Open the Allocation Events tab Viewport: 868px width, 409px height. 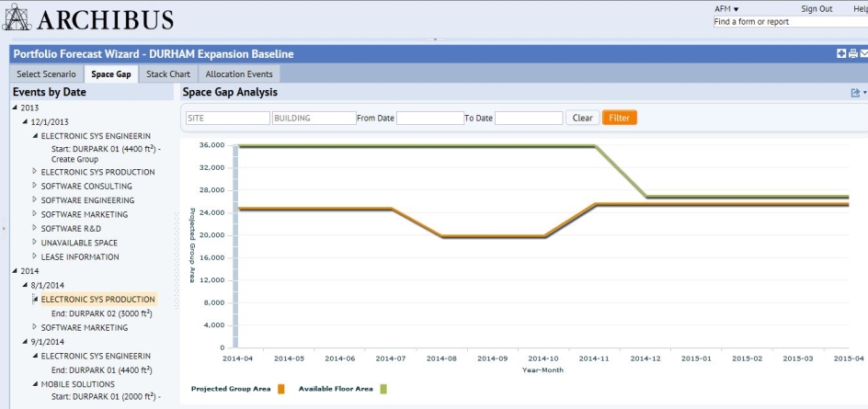[x=238, y=74]
